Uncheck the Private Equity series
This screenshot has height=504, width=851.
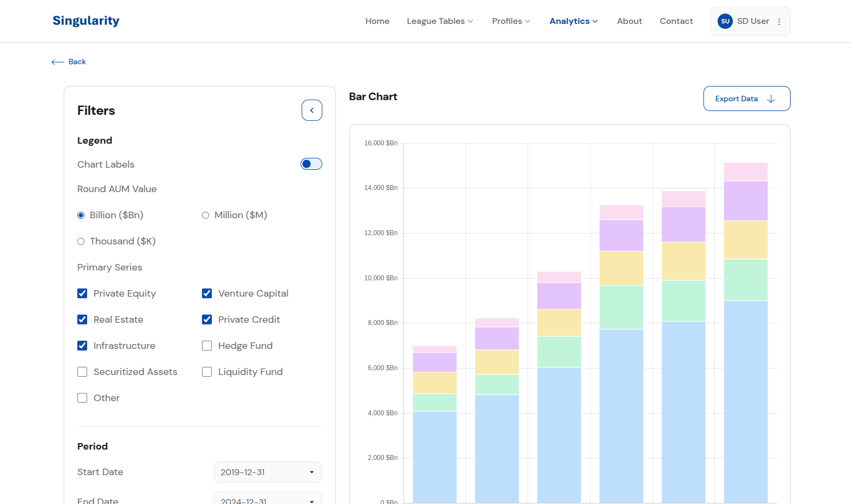82,293
